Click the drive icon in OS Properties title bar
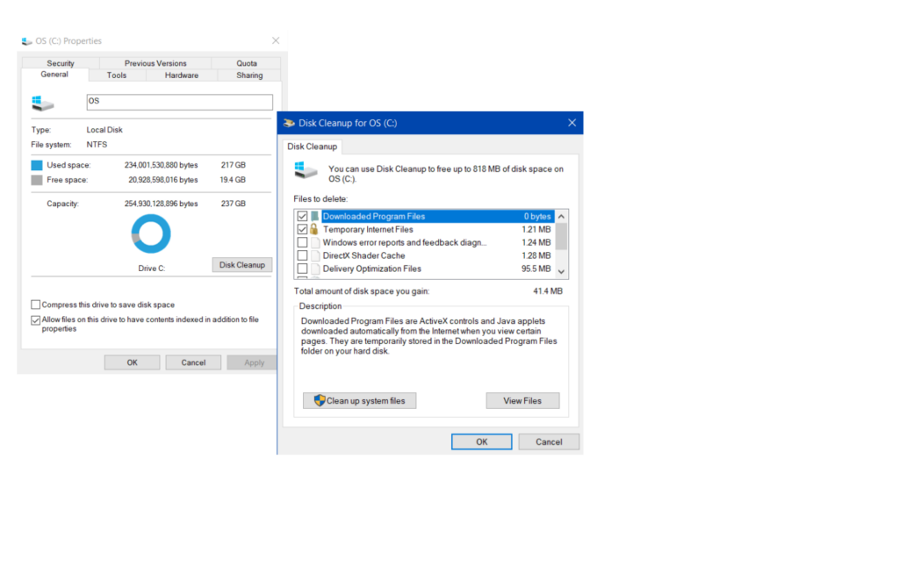 (x=25, y=40)
